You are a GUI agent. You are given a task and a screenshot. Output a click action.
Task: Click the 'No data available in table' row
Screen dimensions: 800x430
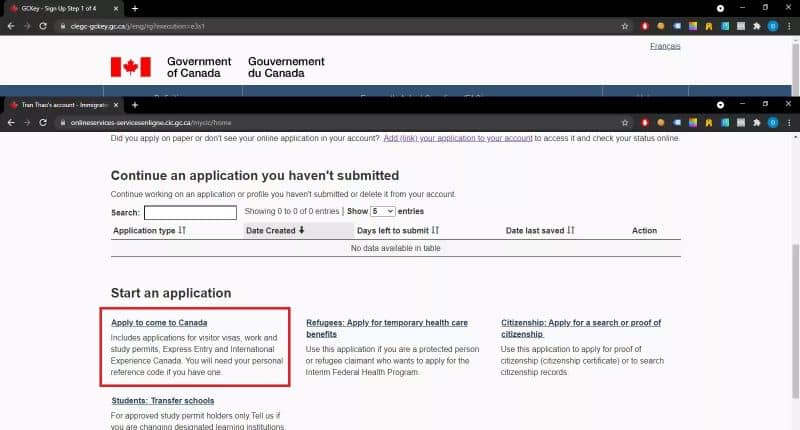[395, 248]
